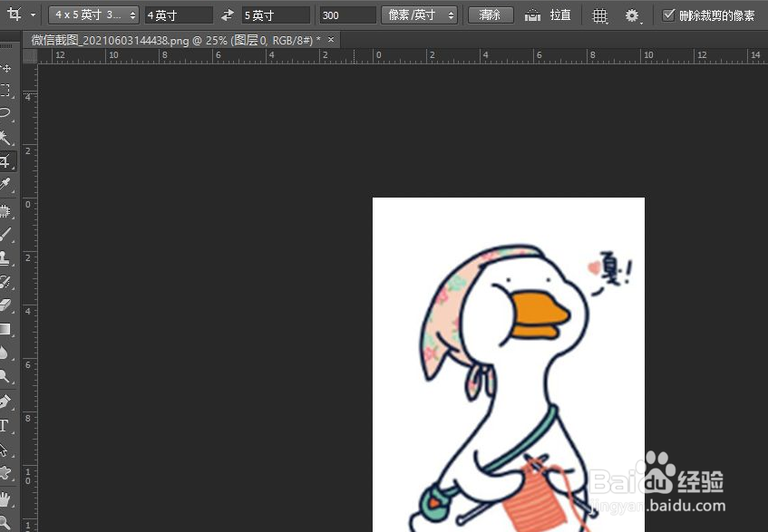Screen dimensions: 768x532
Task: Select the Eraser tool
Action: pos(5,305)
